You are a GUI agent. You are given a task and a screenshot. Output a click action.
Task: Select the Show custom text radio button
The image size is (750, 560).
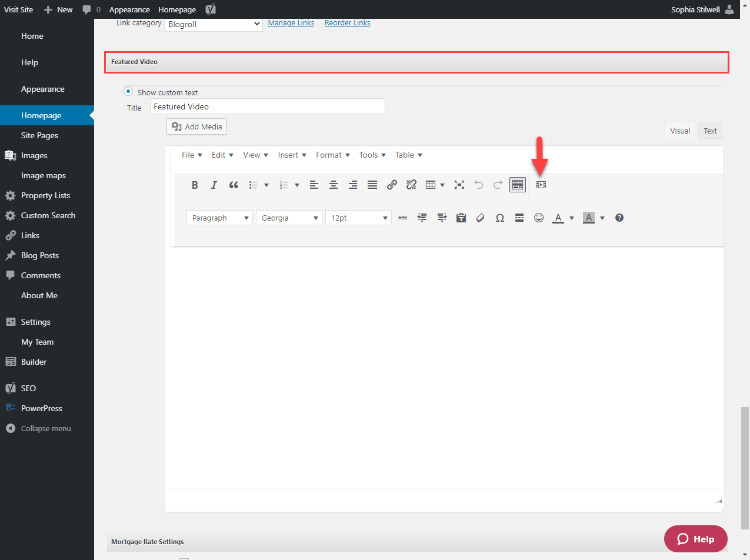click(x=128, y=92)
